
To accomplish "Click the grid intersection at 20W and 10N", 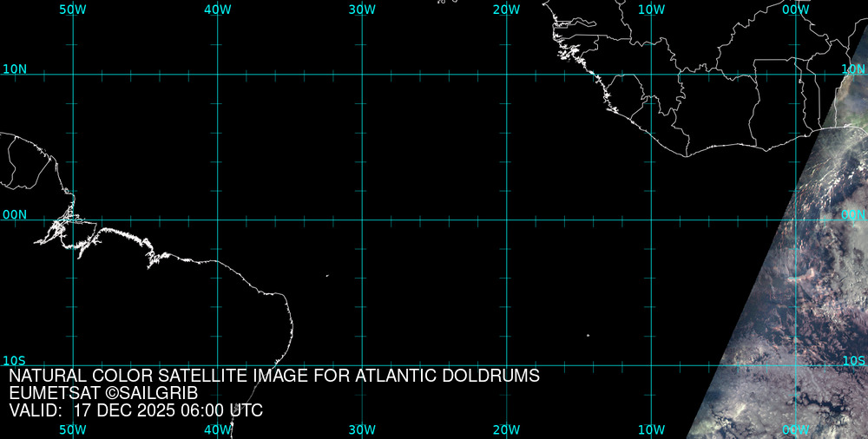I will point(507,74).
